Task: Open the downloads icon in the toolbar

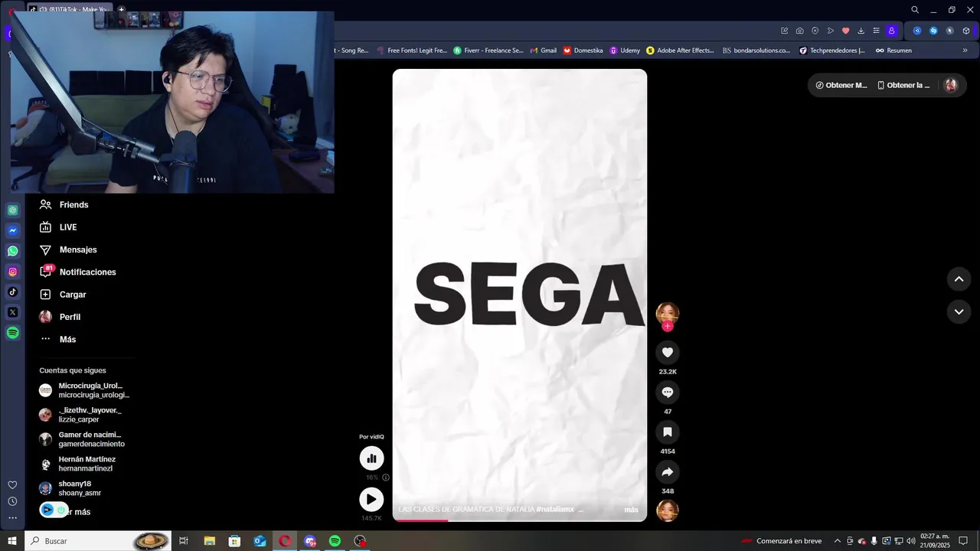Action: pyautogui.click(x=861, y=31)
